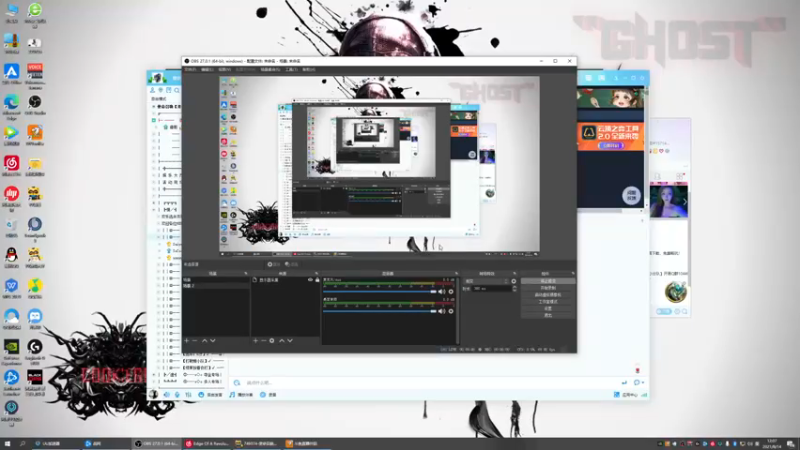
Task: Toggle Studio Mode in OBS Controls
Action: tap(548, 302)
